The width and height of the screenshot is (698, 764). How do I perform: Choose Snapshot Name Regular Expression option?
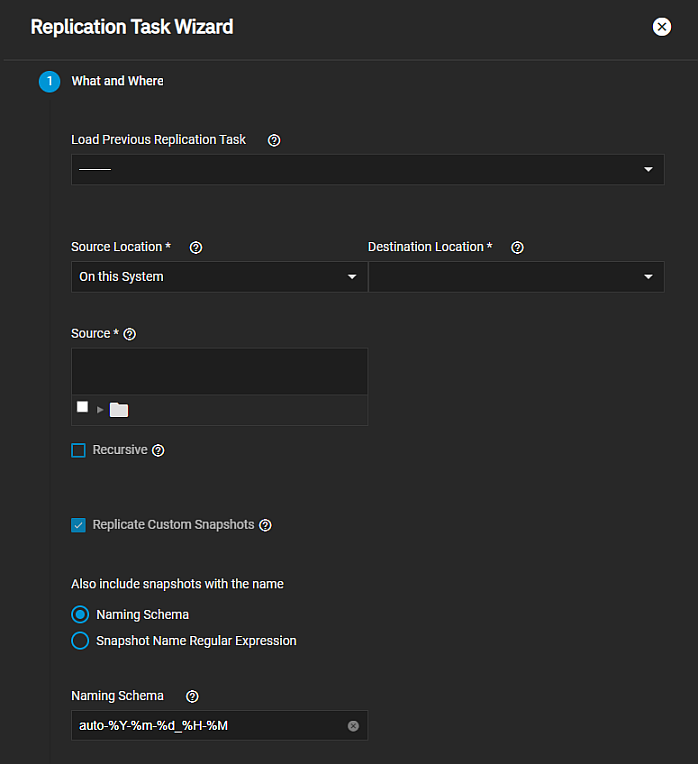click(80, 641)
